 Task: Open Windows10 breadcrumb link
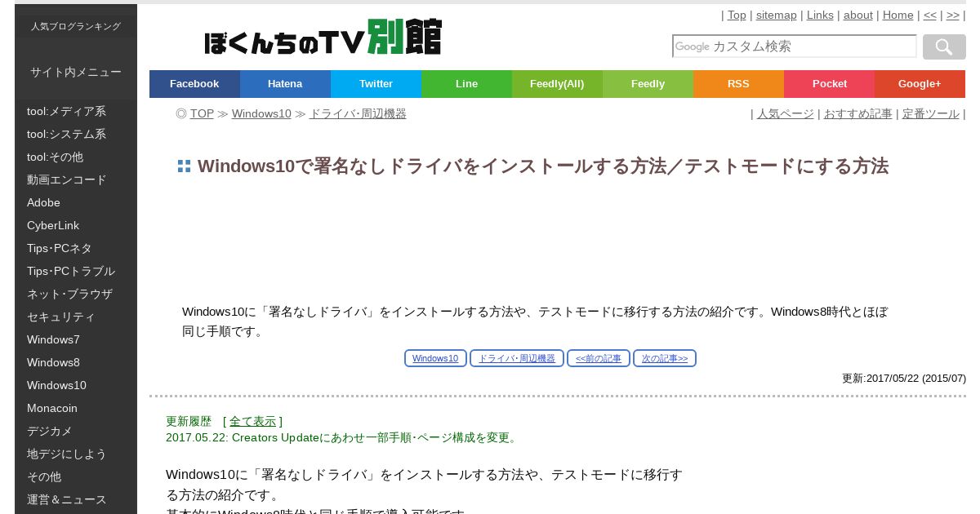tap(261, 113)
